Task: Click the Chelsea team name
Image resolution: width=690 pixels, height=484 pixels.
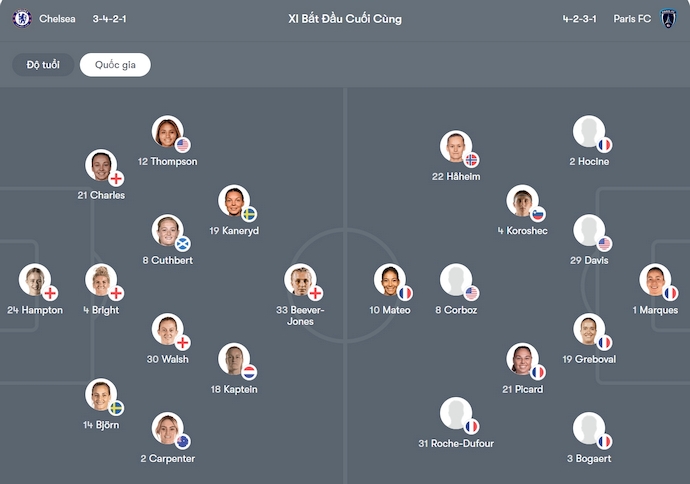Action: coord(57,19)
